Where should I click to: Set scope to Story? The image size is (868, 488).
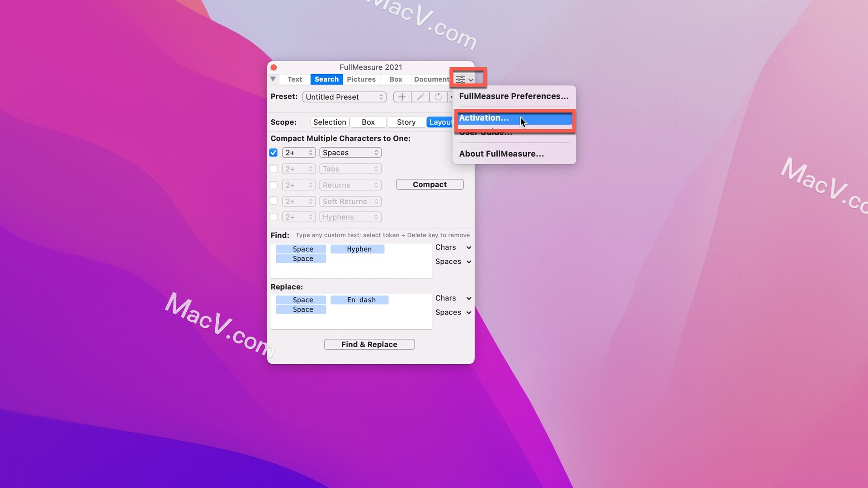coord(406,122)
